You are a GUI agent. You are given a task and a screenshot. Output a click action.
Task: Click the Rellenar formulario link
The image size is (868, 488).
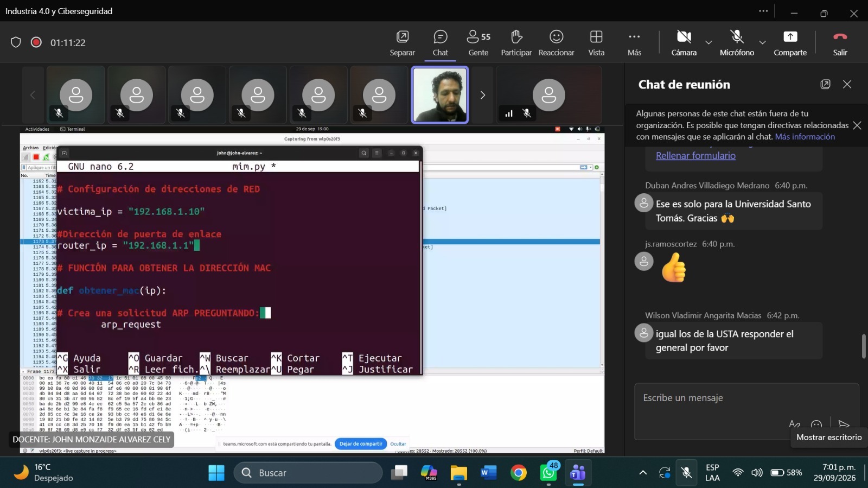pyautogui.click(x=695, y=156)
